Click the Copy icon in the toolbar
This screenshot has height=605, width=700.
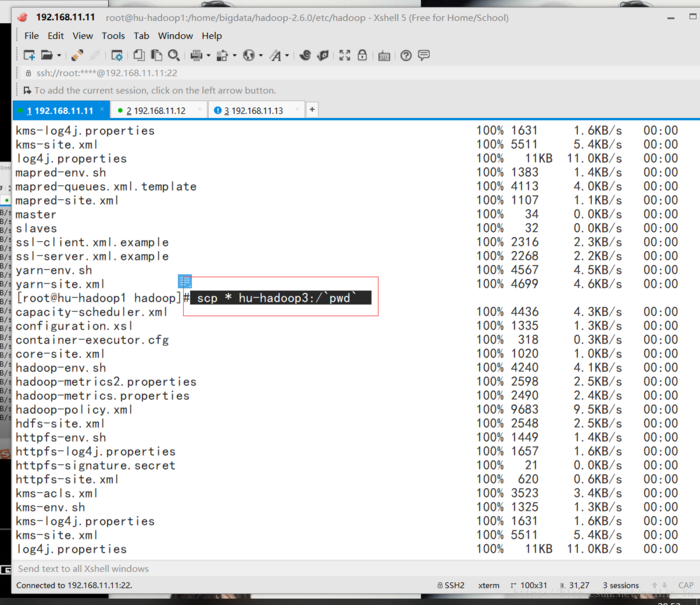[139, 55]
